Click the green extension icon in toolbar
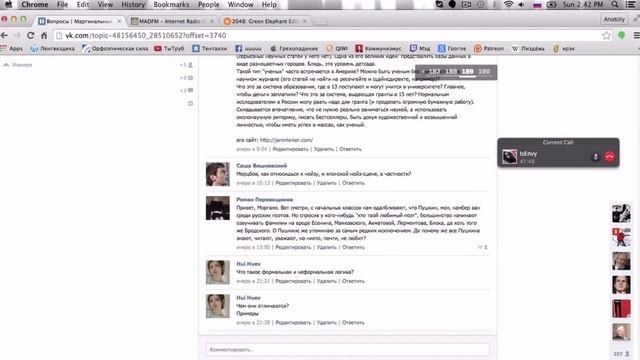Viewport: 640px width, 360px height. (x=622, y=36)
